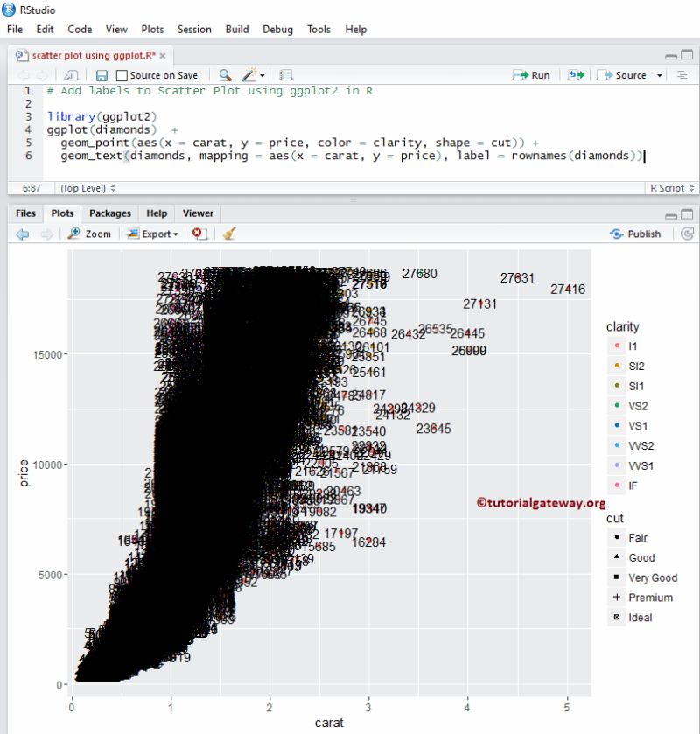700x734 pixels.
Task: Open Find and Replace in the editor
Action: click(x=225, y=75)
